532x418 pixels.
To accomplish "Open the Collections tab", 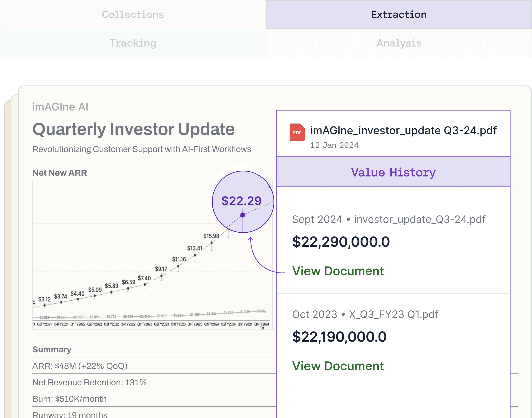I will 133,15.
